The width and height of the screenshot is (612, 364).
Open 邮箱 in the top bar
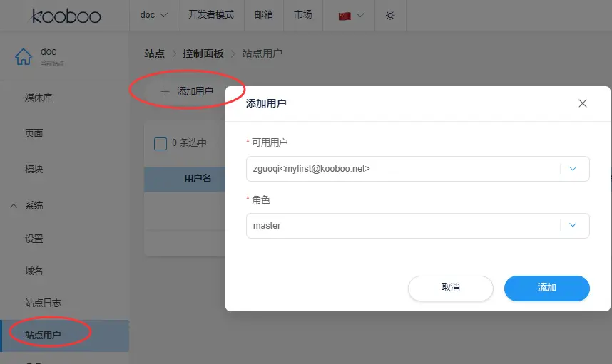[x=263, y=15]
